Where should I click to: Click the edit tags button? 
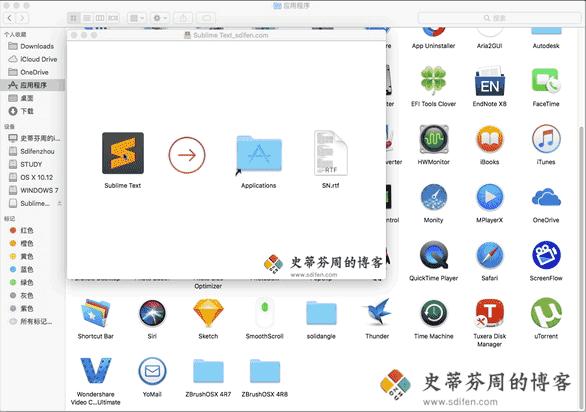[206, 18]
